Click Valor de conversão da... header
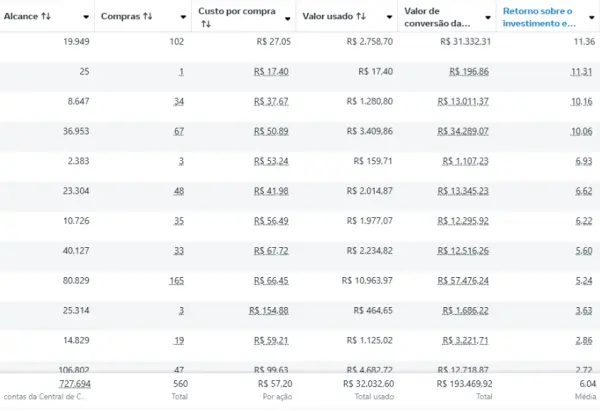Viewport: 600px width, 411px height. (437, 17)
